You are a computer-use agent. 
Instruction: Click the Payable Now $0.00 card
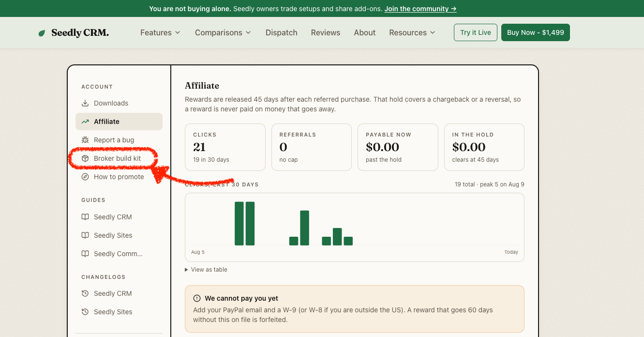click(x=398, y=147)
